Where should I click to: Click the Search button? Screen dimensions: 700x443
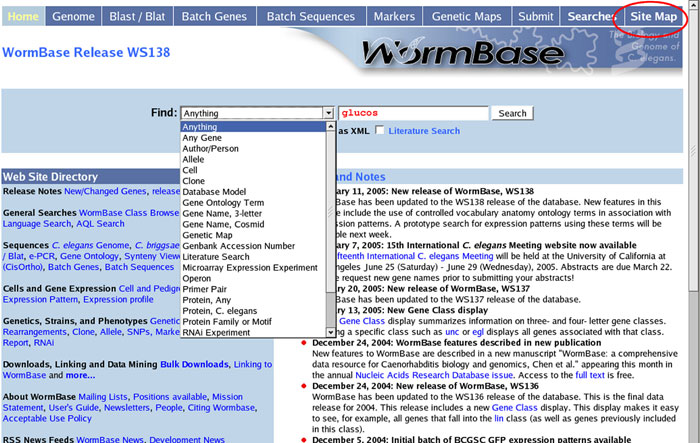512,113
